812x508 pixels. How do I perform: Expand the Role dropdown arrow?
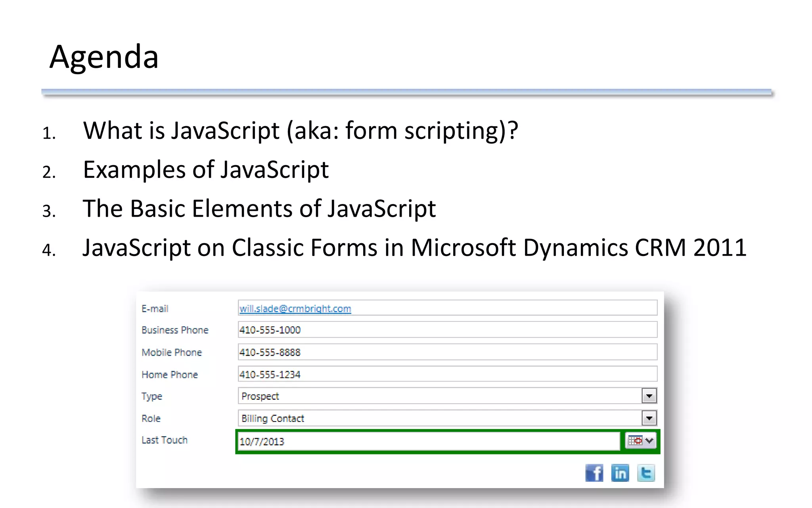(x=649, y=418)
